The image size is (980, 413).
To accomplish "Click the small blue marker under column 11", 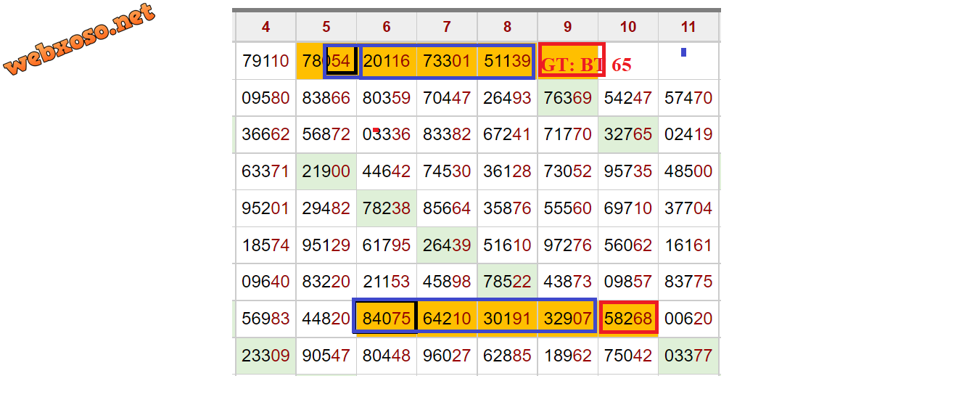I will 683,52.
